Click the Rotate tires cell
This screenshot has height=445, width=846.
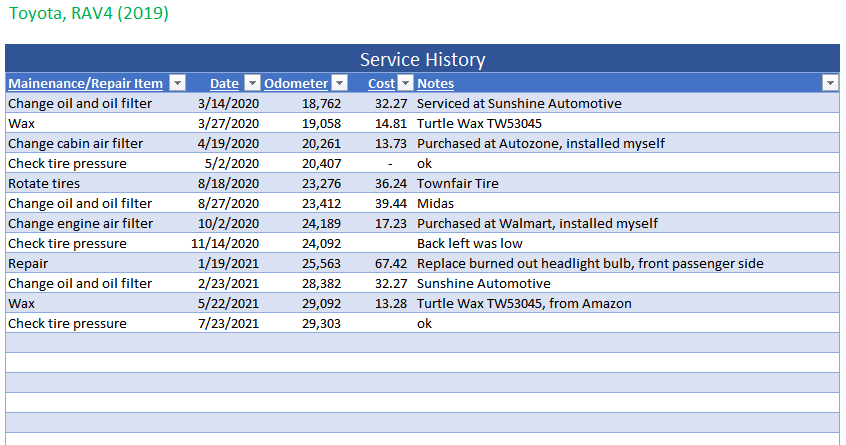[44, 183]
